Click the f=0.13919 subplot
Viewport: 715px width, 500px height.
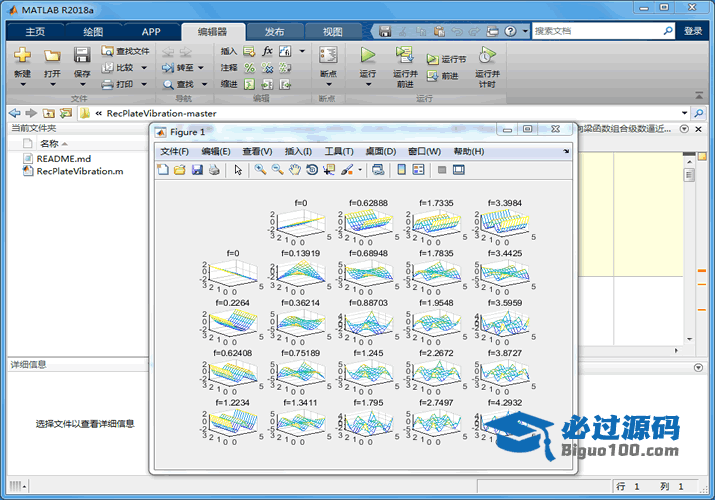(x=301, y=273)
